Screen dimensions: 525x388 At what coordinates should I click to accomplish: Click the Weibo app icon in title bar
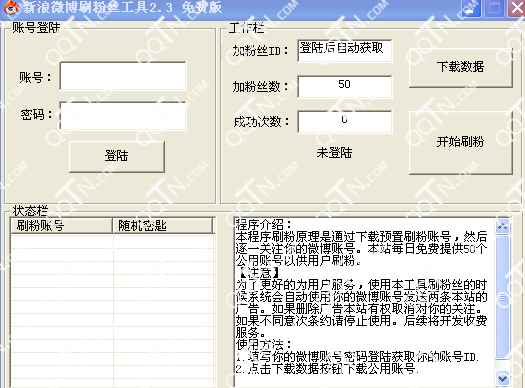pos(11,7)
